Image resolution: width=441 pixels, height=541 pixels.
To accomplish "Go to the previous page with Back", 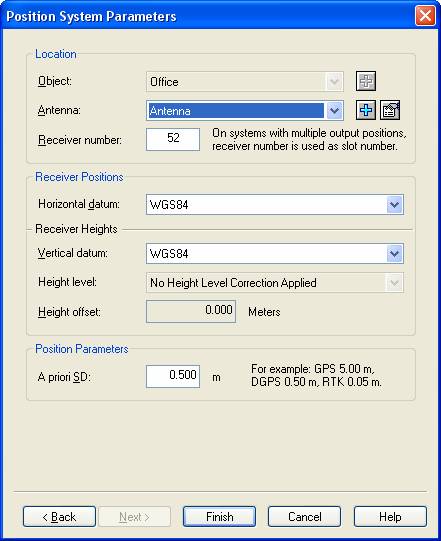I will click(59, 517).
